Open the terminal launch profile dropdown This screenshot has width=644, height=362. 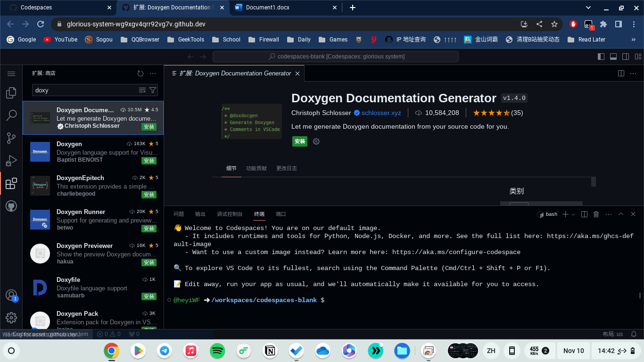coord(573,214)
